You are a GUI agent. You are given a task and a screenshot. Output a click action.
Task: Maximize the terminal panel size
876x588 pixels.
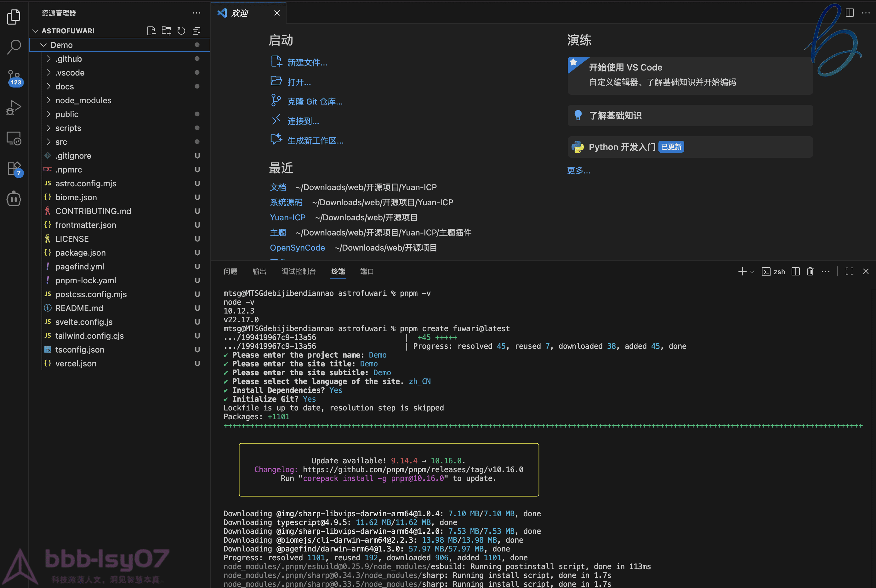pos(849,272)
